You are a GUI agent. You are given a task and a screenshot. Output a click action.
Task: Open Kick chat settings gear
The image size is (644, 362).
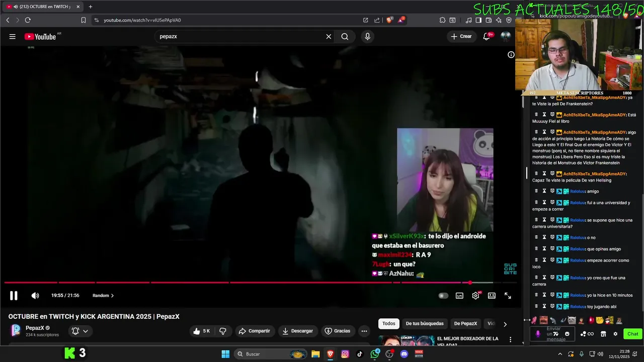(x=615, y=334)
